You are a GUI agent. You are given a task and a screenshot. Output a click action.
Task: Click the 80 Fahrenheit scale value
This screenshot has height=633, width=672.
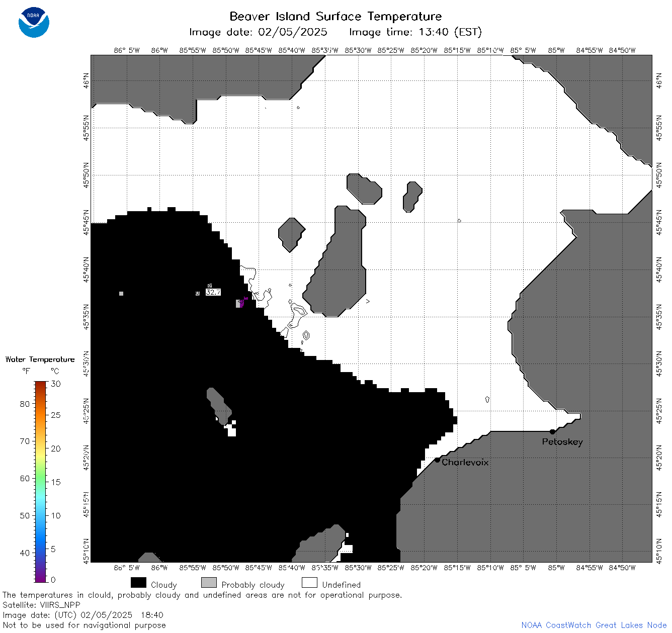click(25, 404)
